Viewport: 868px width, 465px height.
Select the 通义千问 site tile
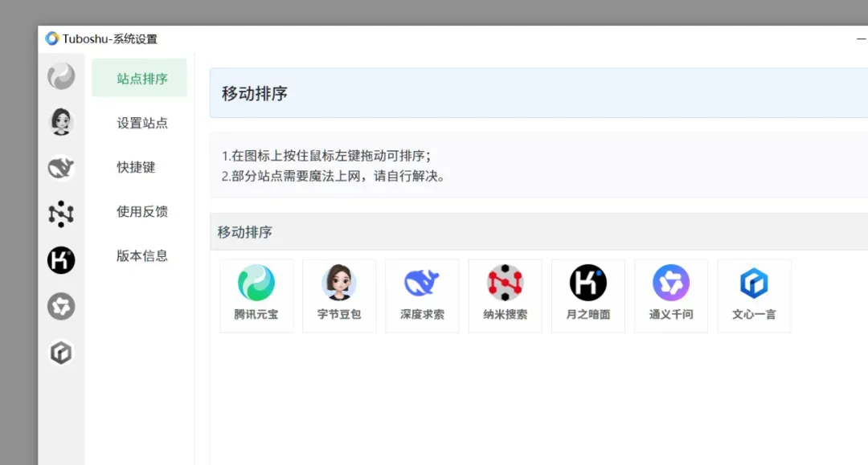point(671,296)
